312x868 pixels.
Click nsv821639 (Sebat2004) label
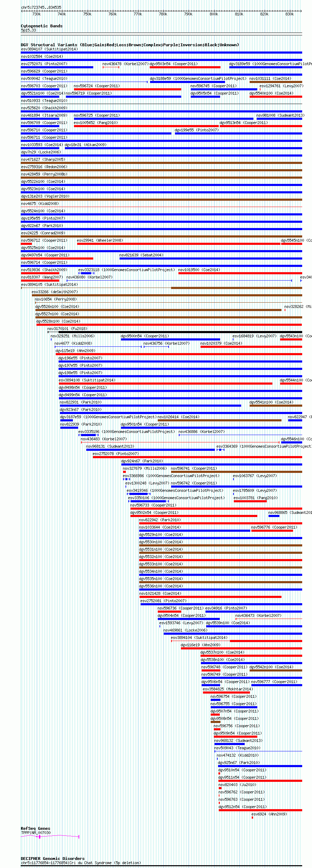[141, 255]
